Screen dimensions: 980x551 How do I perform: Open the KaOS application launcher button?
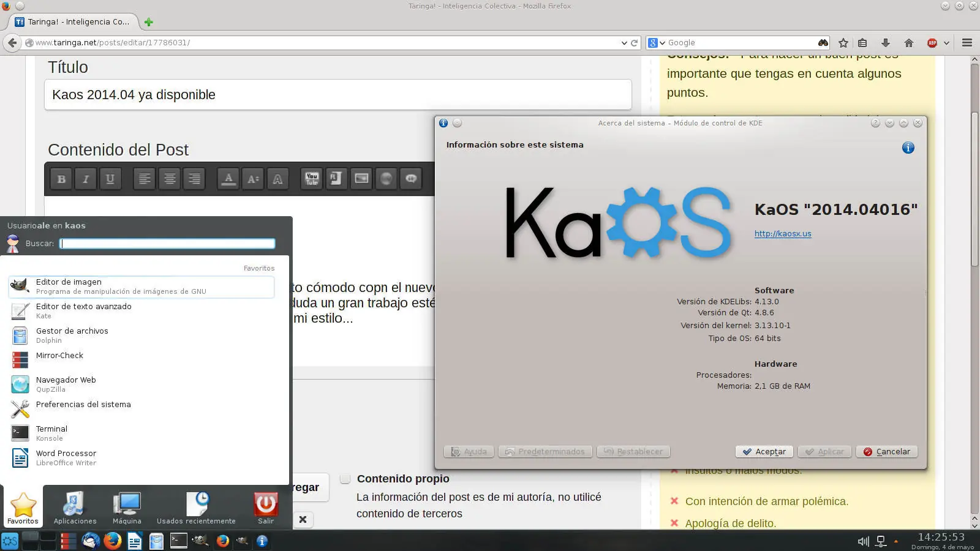point(10,541)
